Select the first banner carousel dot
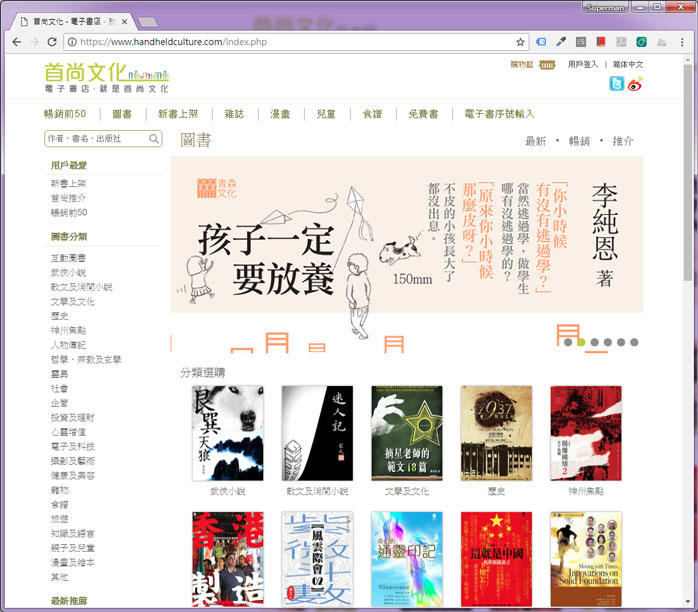698x612 pixels. point(568,342)
